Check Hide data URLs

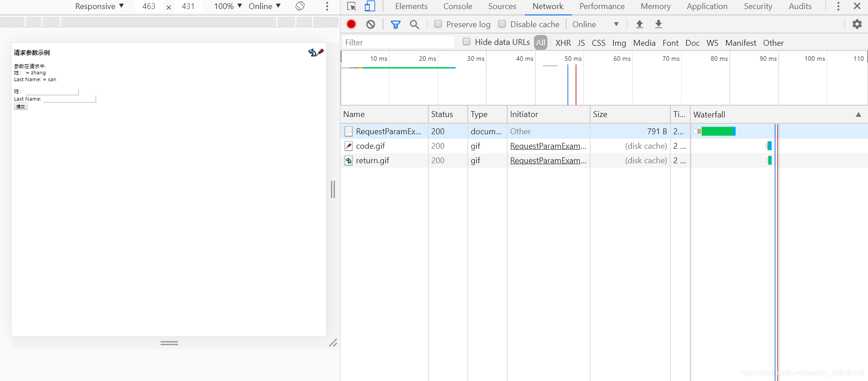[466, 42]
